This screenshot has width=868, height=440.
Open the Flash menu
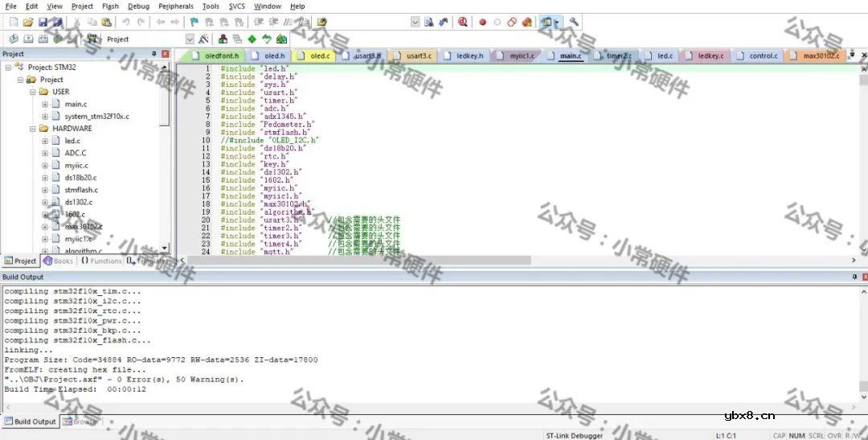click(x=110, y=6)
